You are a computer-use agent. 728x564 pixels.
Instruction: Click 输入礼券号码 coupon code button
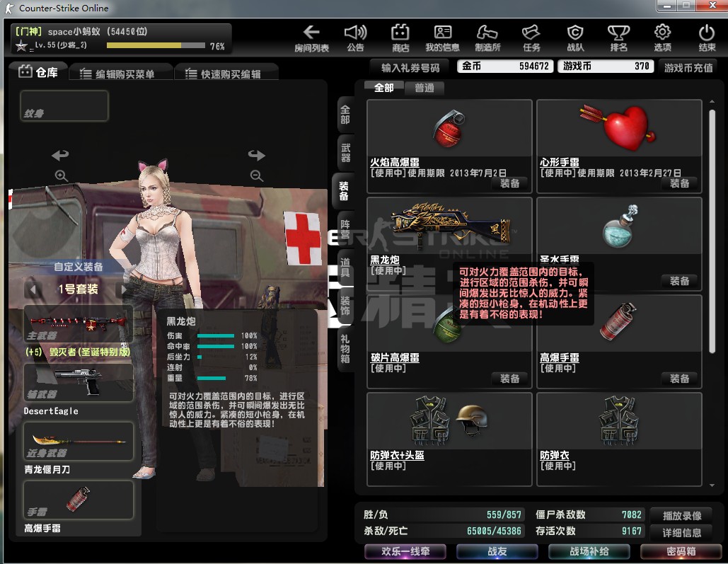(x=410, y=68)
